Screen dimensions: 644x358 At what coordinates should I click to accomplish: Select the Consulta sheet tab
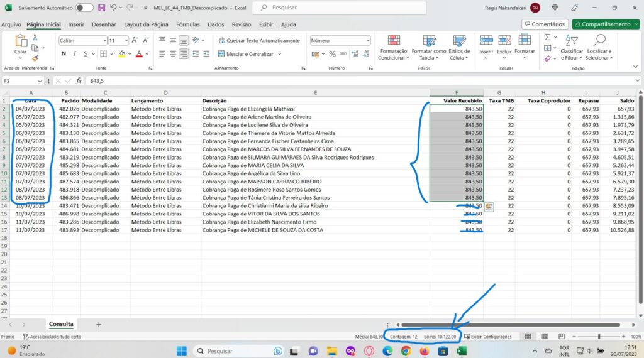pyautogui.click(x=61, y=324)
